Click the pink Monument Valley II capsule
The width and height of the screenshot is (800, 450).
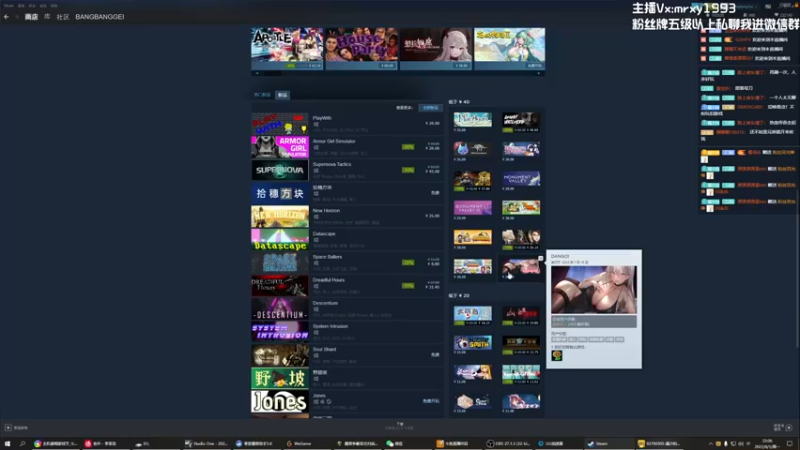coord(472,208)
